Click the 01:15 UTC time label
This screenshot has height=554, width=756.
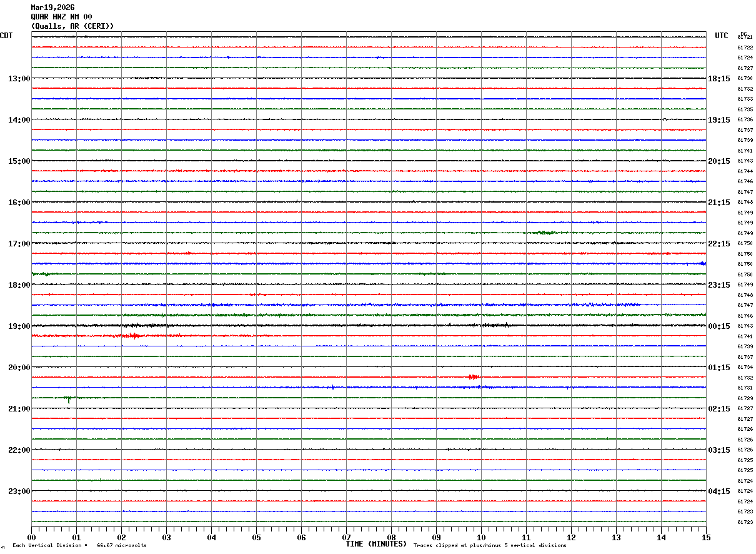tap(719, 368)
